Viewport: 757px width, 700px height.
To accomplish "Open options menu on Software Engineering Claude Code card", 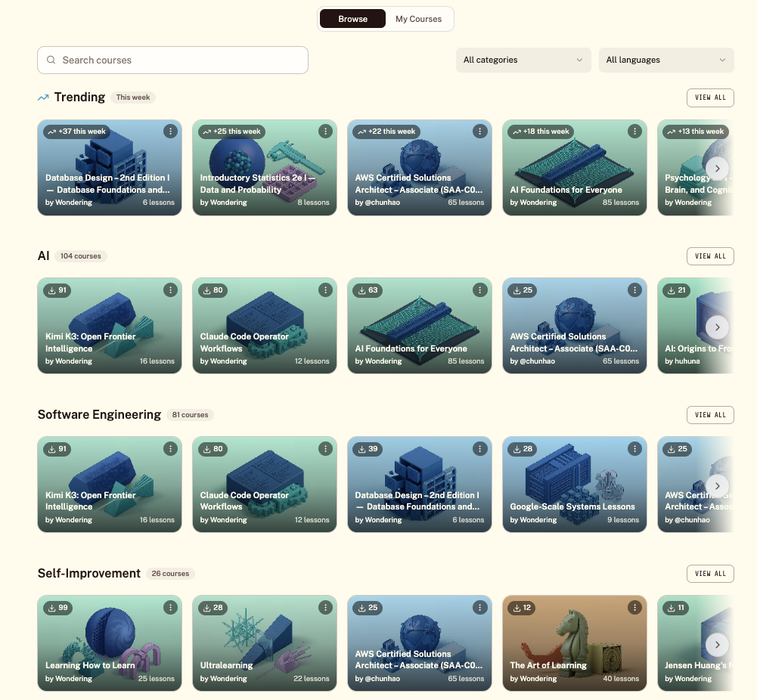I will (x=325, y=449).
